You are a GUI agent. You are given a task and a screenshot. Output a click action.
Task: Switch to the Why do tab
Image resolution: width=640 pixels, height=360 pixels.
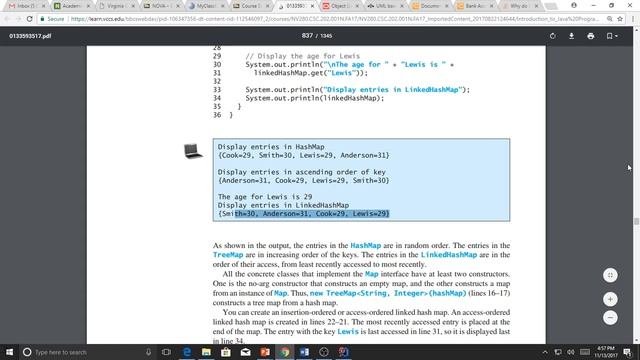click(x=519, y=6)
